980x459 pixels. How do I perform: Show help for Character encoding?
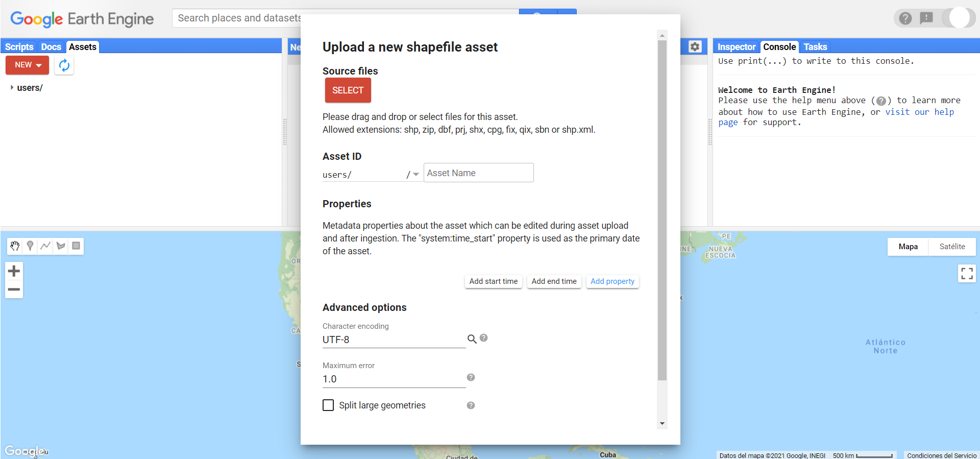484,338
